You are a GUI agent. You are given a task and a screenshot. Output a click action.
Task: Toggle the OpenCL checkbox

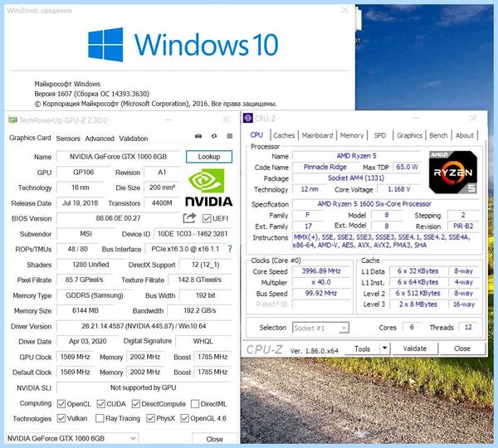61,404
